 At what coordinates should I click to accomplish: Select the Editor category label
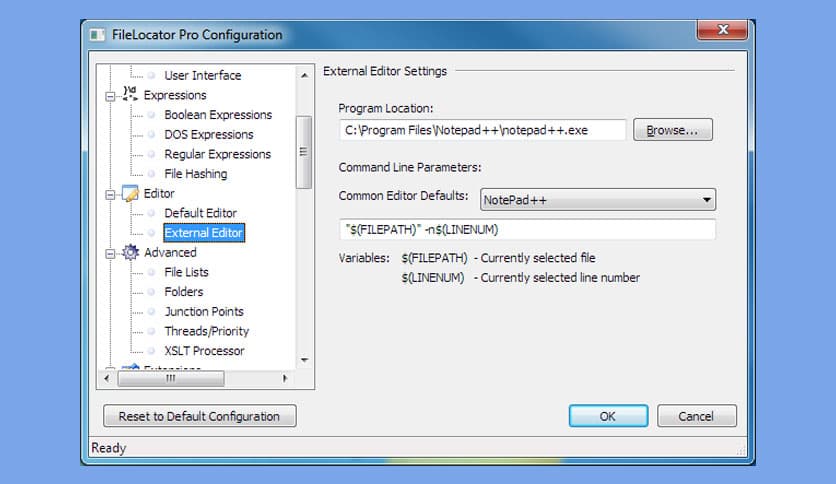coord(159,193)
